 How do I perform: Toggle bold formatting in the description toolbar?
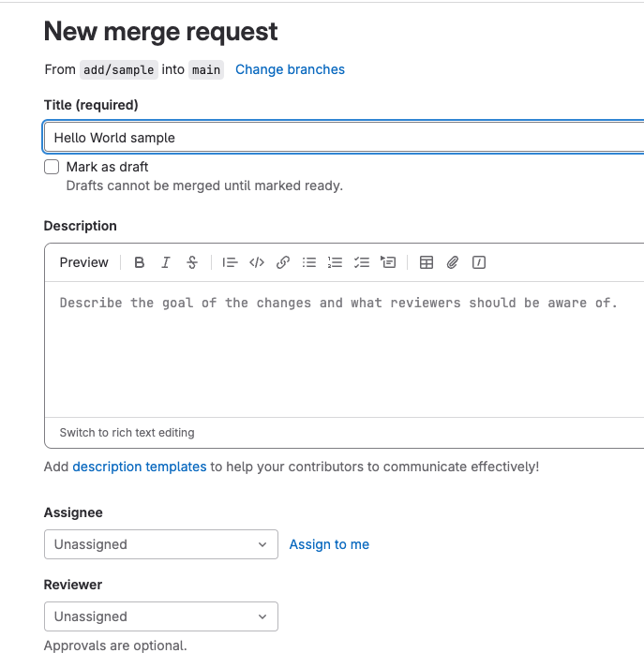coord(140,262)
